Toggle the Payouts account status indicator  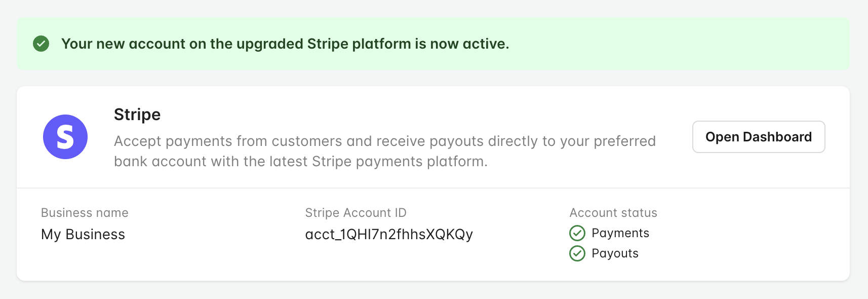coord(577,253)
